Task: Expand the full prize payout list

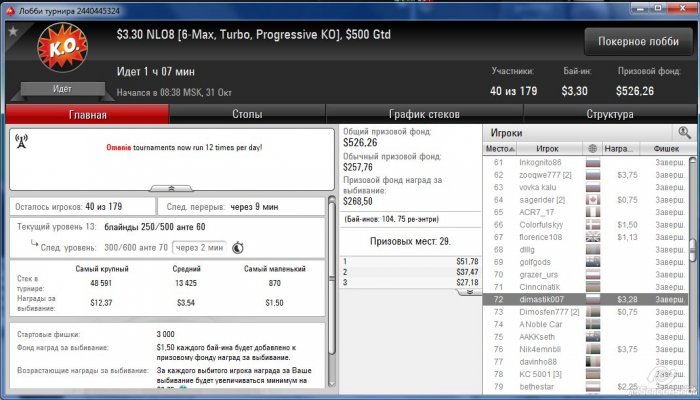Action: (x=469, y=292)
